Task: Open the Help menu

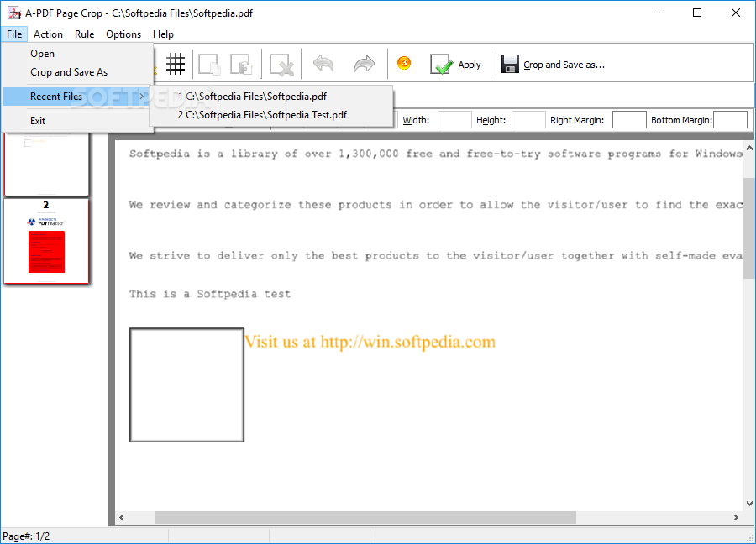Action: point(163,34)
